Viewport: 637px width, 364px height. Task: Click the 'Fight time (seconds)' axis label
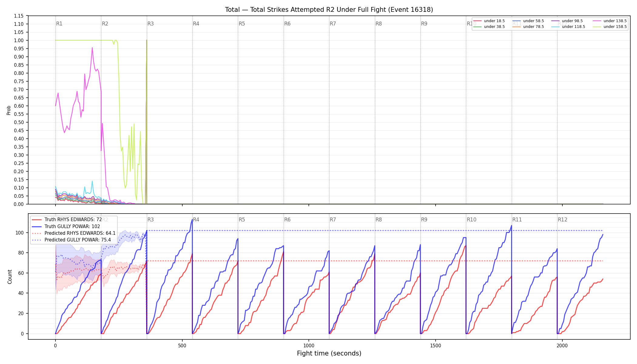(x=329, y=353)
